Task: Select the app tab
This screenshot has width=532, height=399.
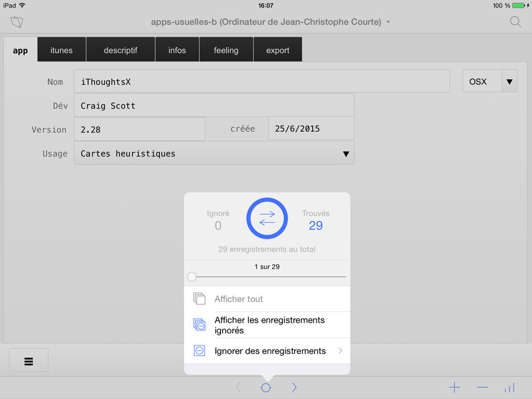Action: [x=20, y=50]
